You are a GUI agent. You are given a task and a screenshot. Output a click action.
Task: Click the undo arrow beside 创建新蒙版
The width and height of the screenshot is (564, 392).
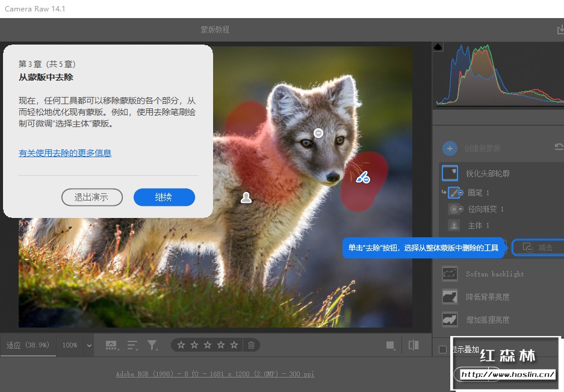pos(559,146)
